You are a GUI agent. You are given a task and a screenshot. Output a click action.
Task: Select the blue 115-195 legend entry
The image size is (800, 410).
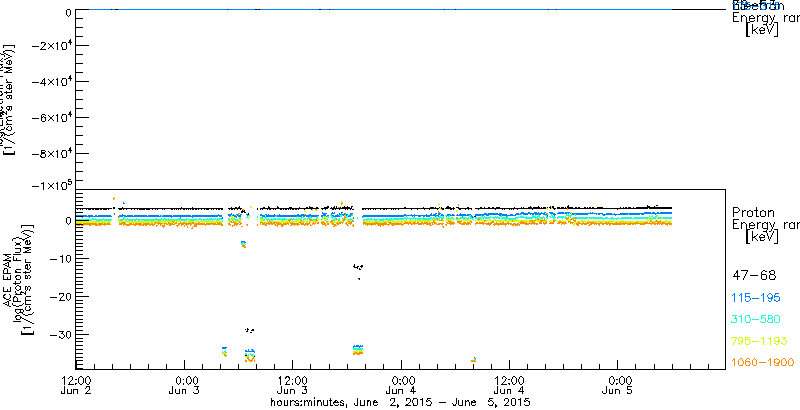point(758,298)
